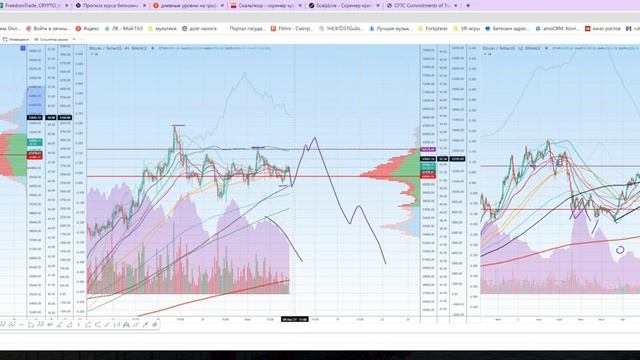Viewport: 640px width, 360px height.
Task: Open the 'мультики' bookmarks folder
Action: pos(162,29)
